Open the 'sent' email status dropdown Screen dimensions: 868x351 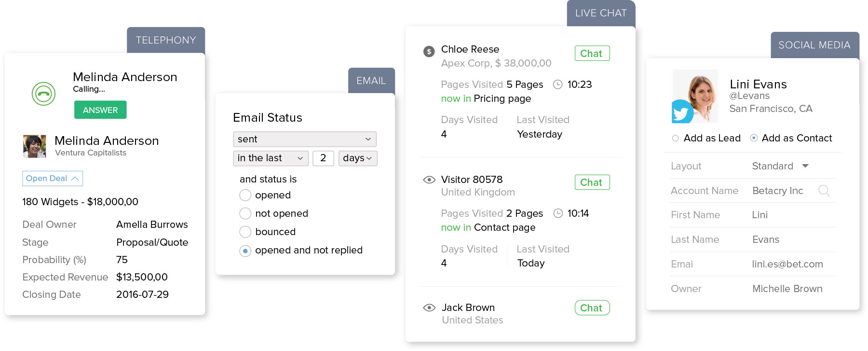304,139
